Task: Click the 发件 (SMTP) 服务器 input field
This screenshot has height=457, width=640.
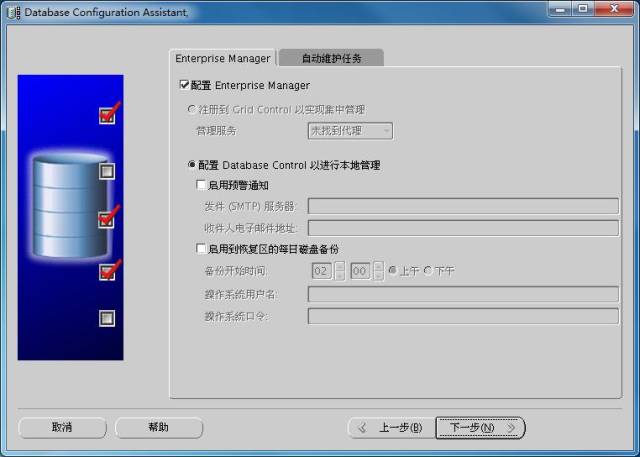Action: pos(463,206)
